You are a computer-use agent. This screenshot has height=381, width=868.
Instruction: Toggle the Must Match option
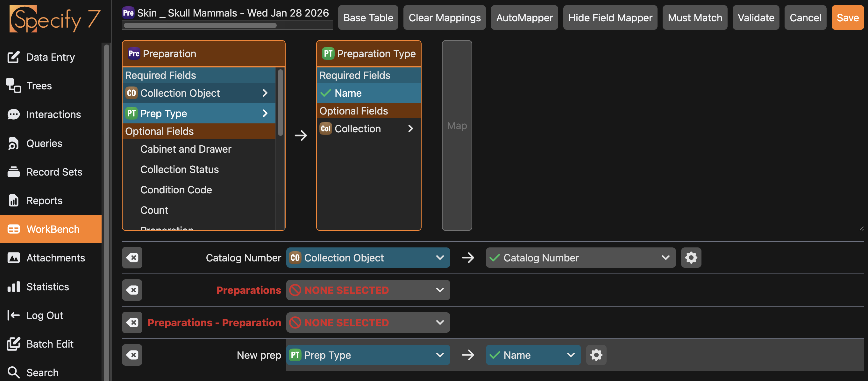click(x=694, y=17)
